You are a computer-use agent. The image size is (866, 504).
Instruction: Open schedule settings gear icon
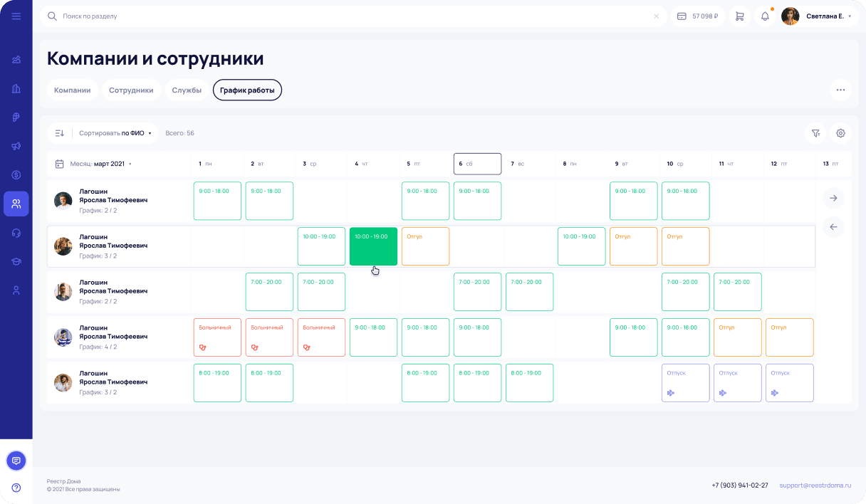pos(840,133)
